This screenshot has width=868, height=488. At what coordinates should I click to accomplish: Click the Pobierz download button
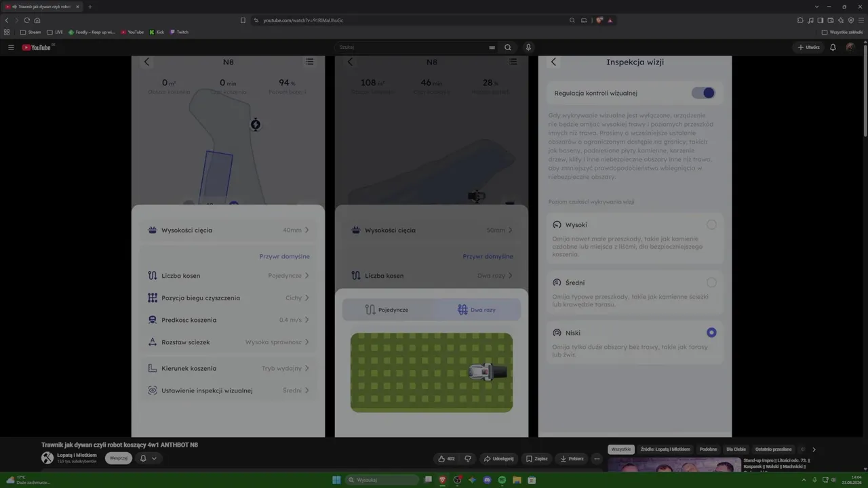coord(572,459)
